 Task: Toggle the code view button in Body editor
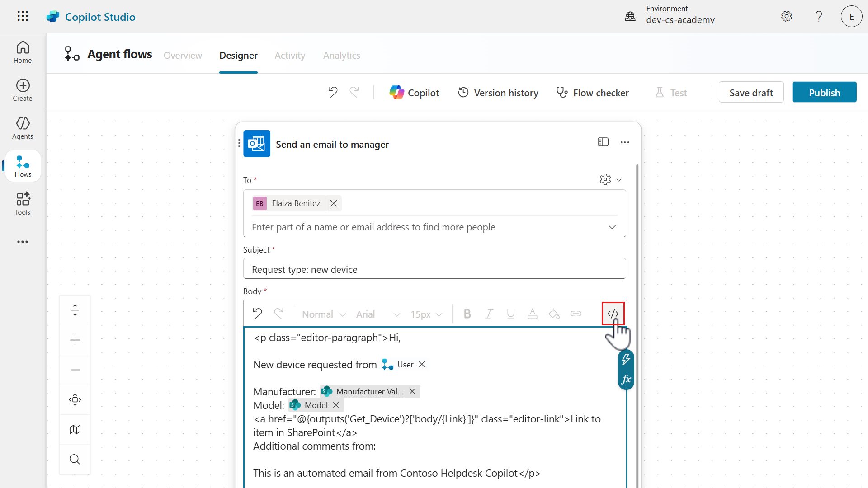coord(613,314)
